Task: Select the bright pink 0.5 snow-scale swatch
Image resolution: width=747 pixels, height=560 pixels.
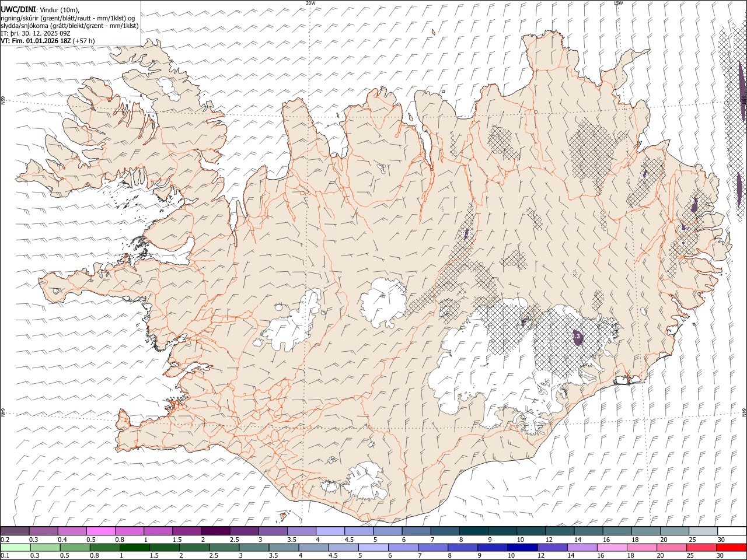Action: [100, 531]
